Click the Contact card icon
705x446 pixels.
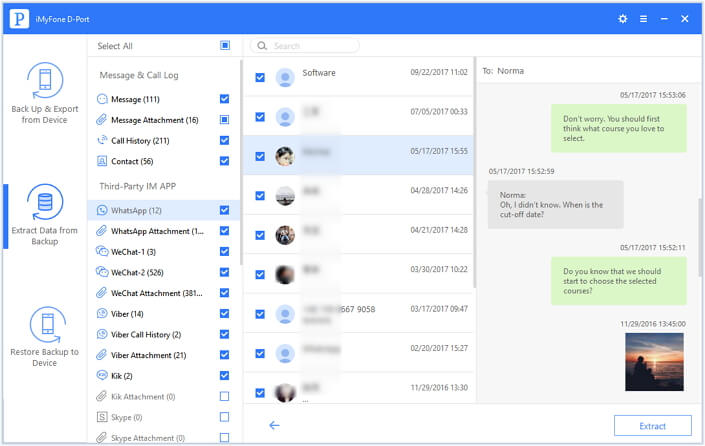click(x=102, y=161)
